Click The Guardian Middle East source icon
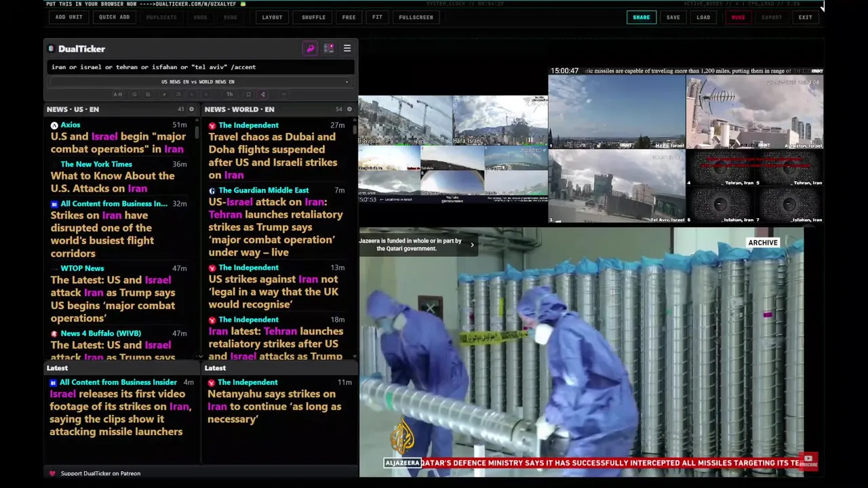This screenshot has height=488, width=868. 212,190
